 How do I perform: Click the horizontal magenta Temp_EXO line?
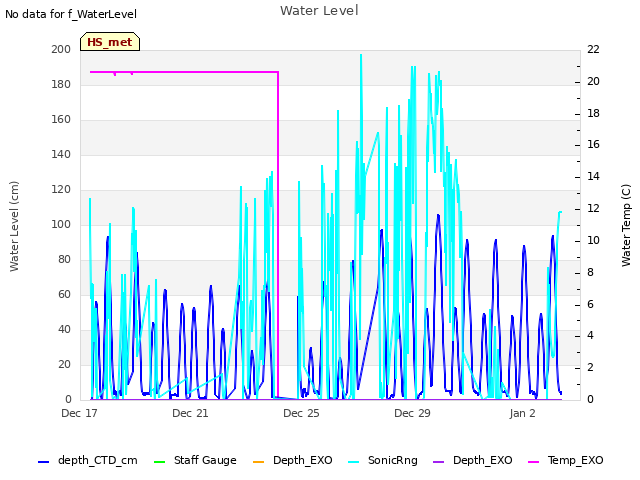(184, 72)
